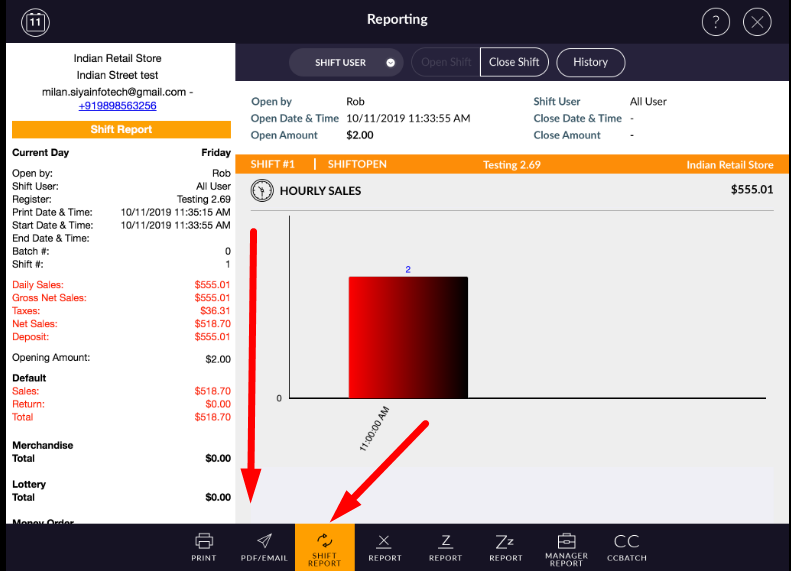791x571 pixels.
Task: Select the Shift Report icon
Action: pyautogui.click(x=325, y=547)
